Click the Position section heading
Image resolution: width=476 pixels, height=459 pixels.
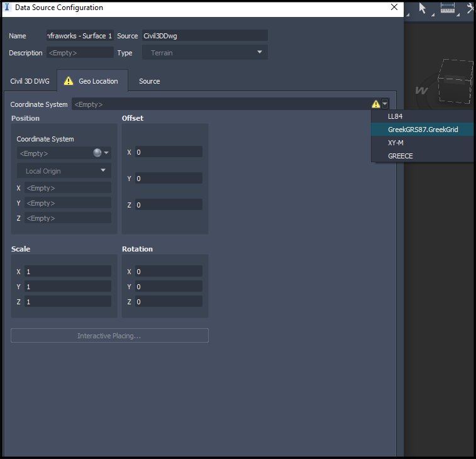[x=26, y=118]
